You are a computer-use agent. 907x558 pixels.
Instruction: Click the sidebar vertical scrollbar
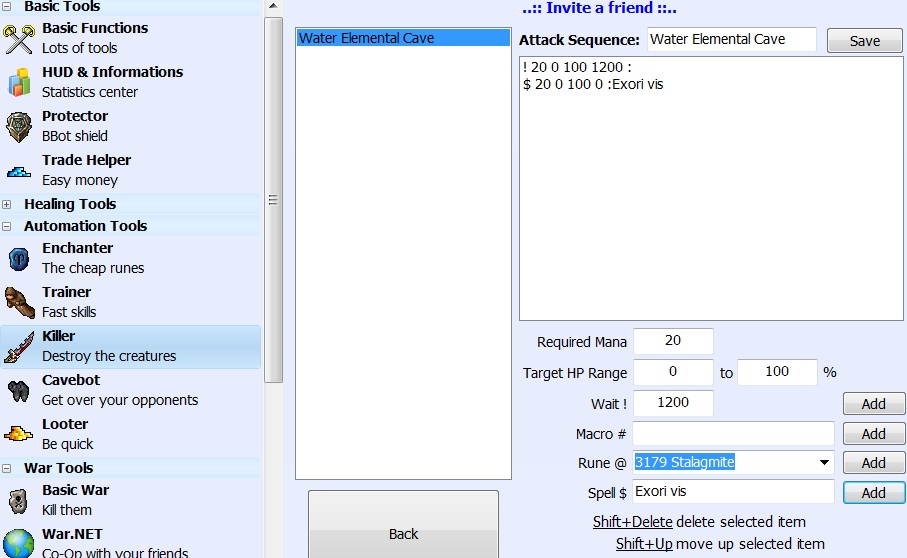[273, 200]
